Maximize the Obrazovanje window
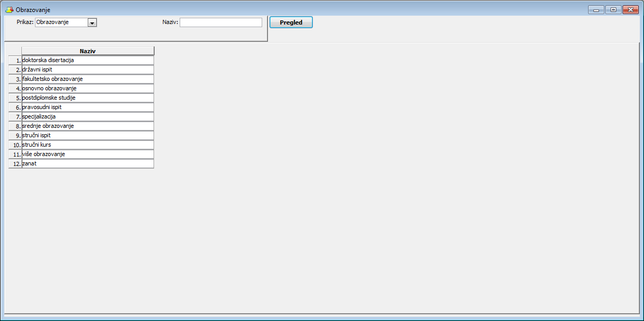Image resolution: width=644 pixels, height=321 pixels. pos(613,9)
